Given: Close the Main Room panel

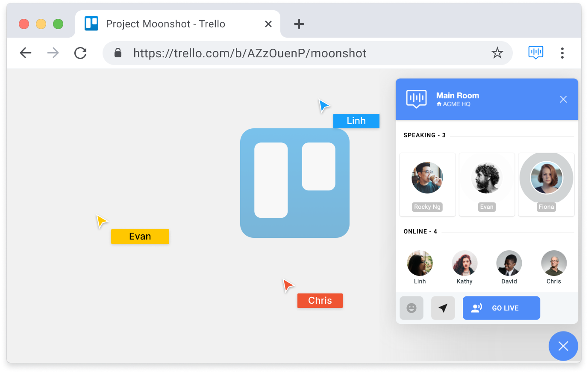Looking at the screenshot, I should pyautogui.click(x=563, y=99).
